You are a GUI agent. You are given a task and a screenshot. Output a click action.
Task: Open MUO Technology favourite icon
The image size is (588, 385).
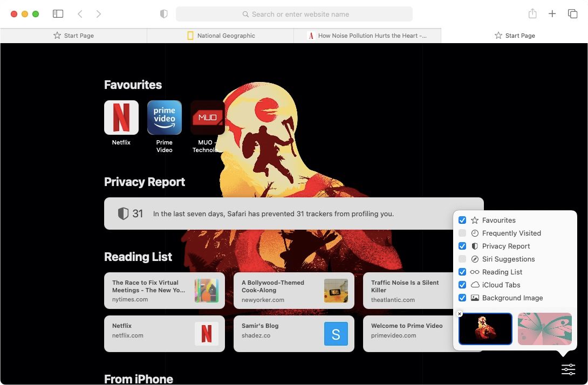[207, 118]
